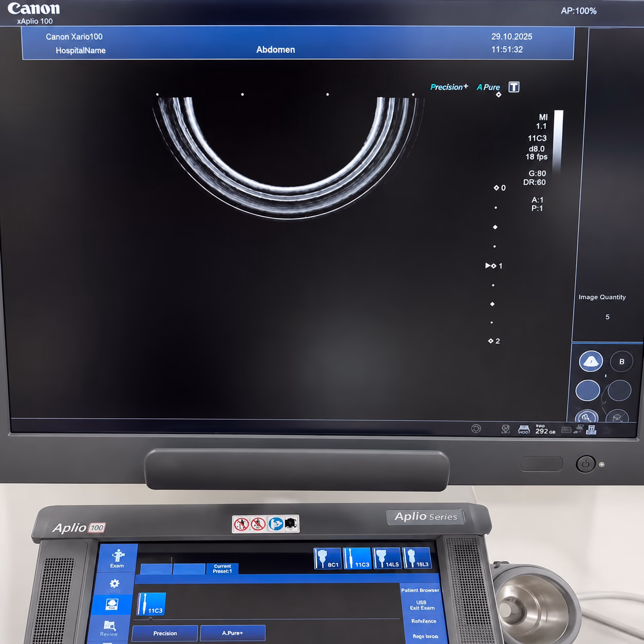Click the Precision+ indicator on the monitor
The height and width of the screenshot is (644, 644).
[x=449, y=87]
